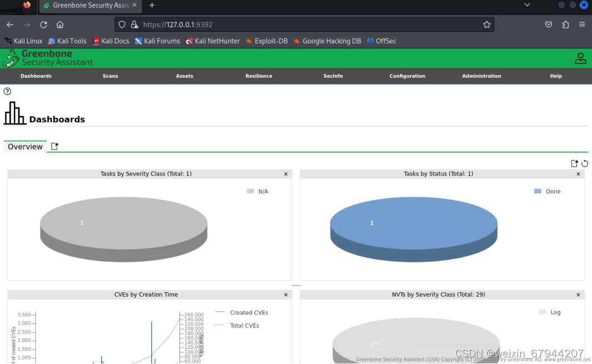
Task: Open the Administration menu
Action: tap(481, 76)
